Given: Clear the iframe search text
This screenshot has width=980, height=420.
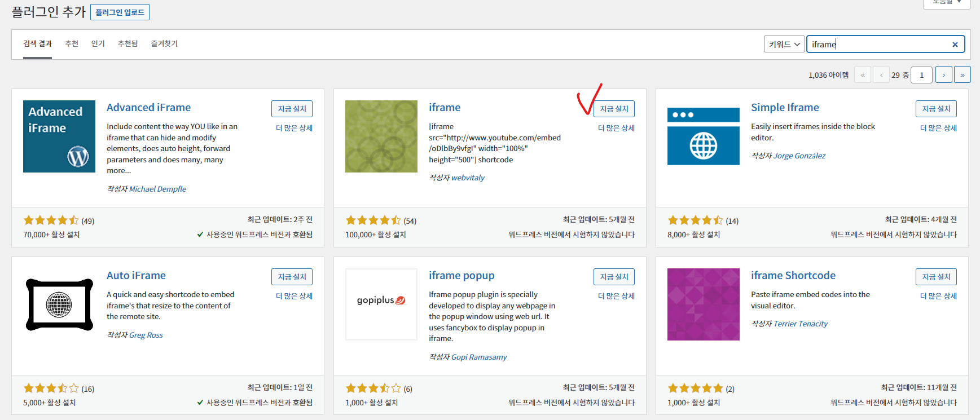Looking at the screenshot, I should 955,45.
